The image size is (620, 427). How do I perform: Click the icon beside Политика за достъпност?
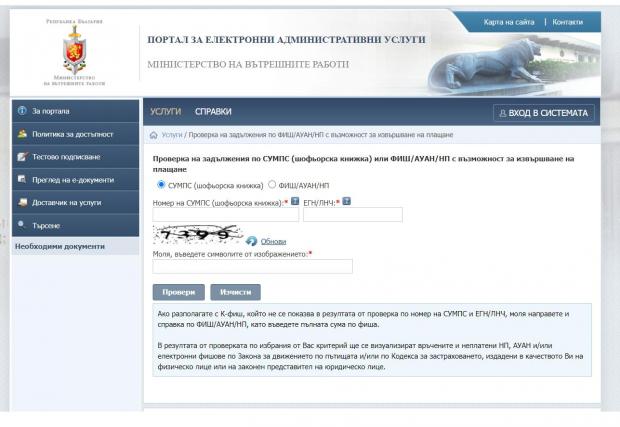coord(22,134)
